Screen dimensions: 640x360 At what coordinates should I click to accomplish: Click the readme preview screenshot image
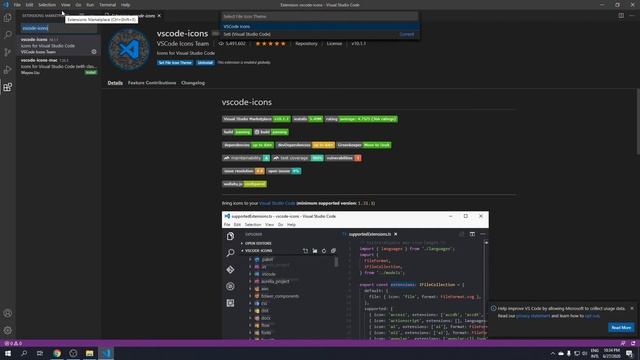click(x=355, y=275)
